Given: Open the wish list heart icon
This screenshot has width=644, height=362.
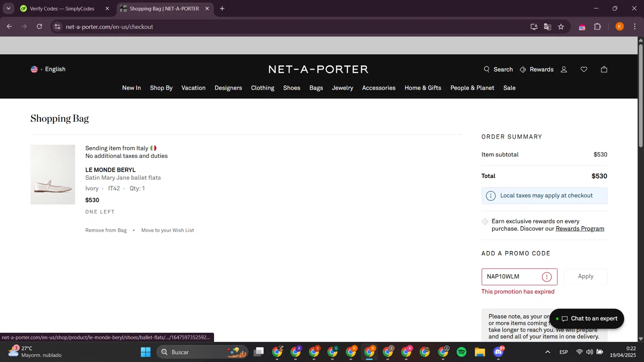Looking at the screenshot, I should 584,69.
